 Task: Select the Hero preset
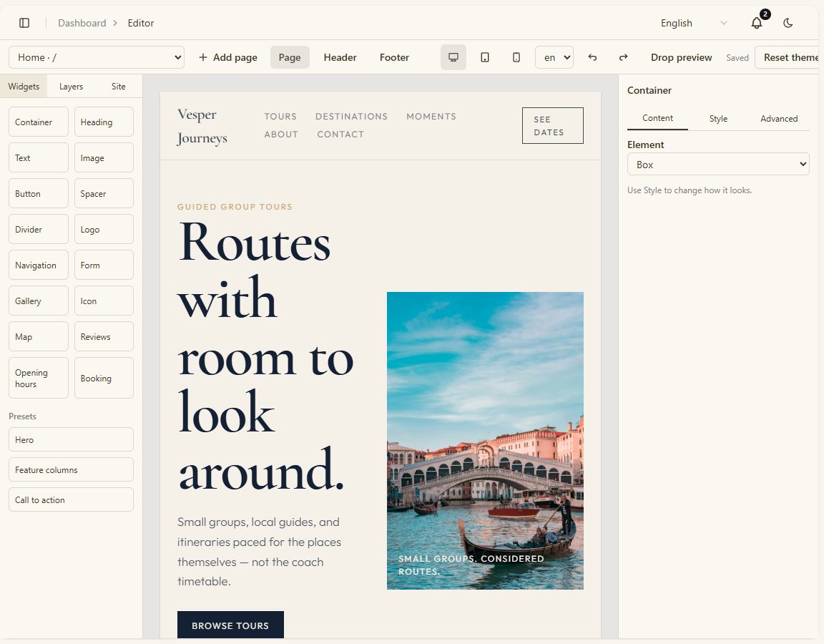[x=71, y=439]
